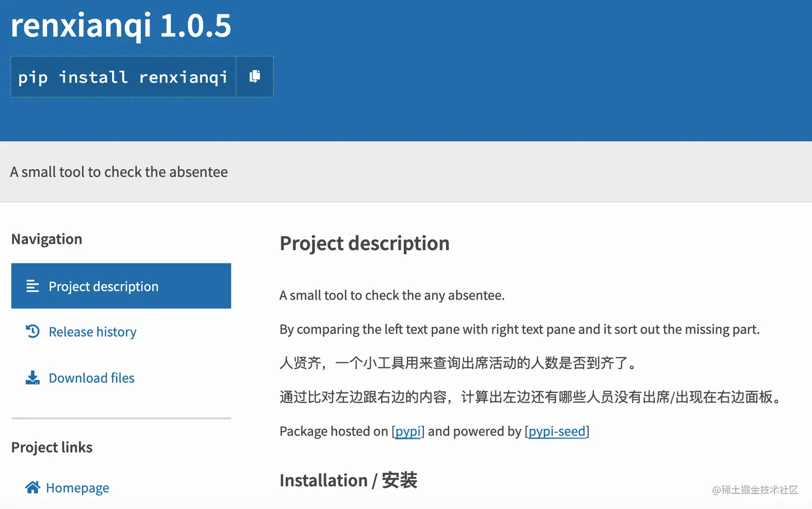Click the 'Installation / 安装' heading
The image size is (812, 509).
[x=349, y=480]
